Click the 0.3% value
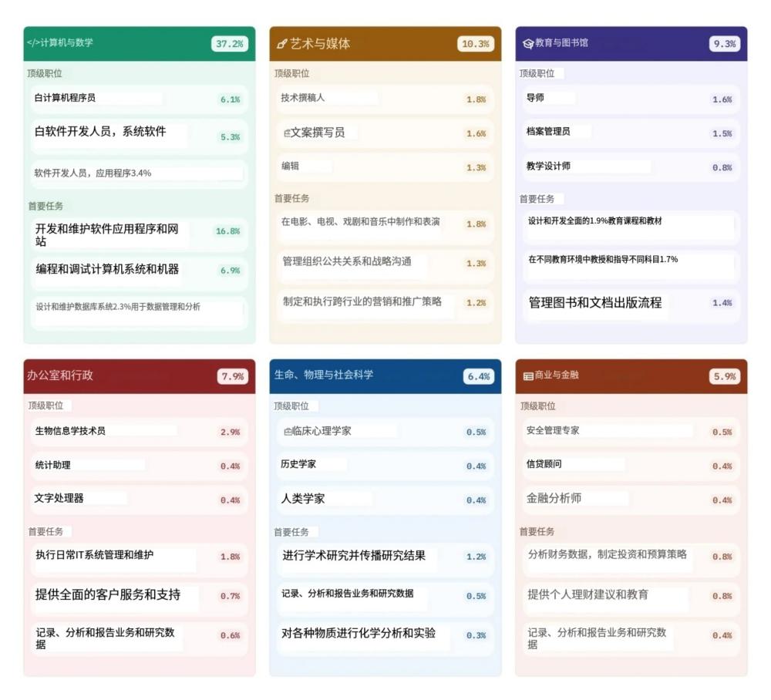This screenshot has width=771, height=700. [476, 635]
